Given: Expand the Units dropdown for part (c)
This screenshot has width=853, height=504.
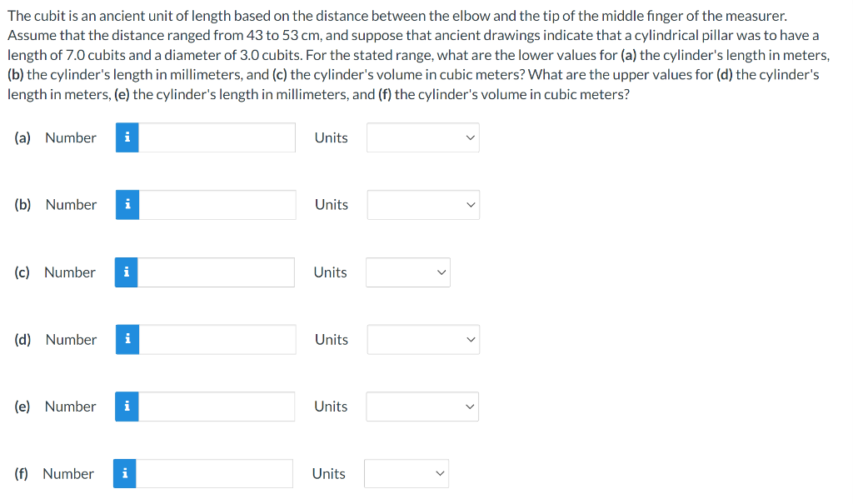Looking at the screenshot, I should pos(408,272).
